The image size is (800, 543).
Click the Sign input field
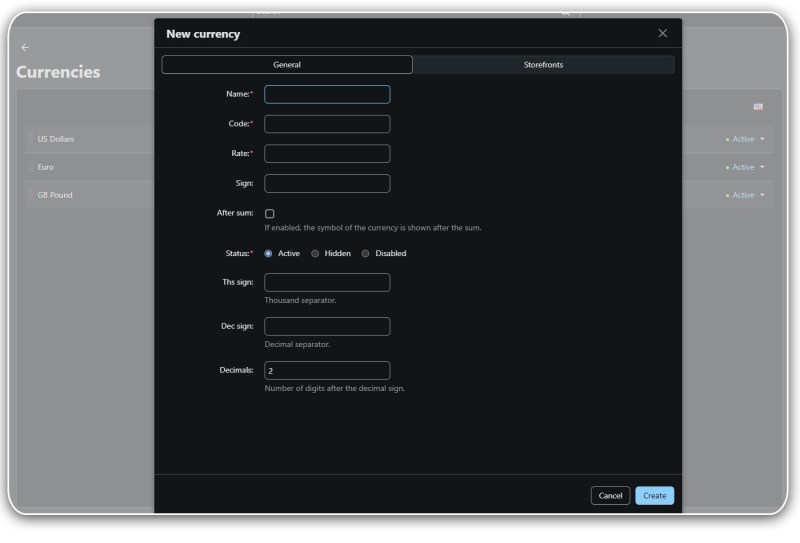327,184
